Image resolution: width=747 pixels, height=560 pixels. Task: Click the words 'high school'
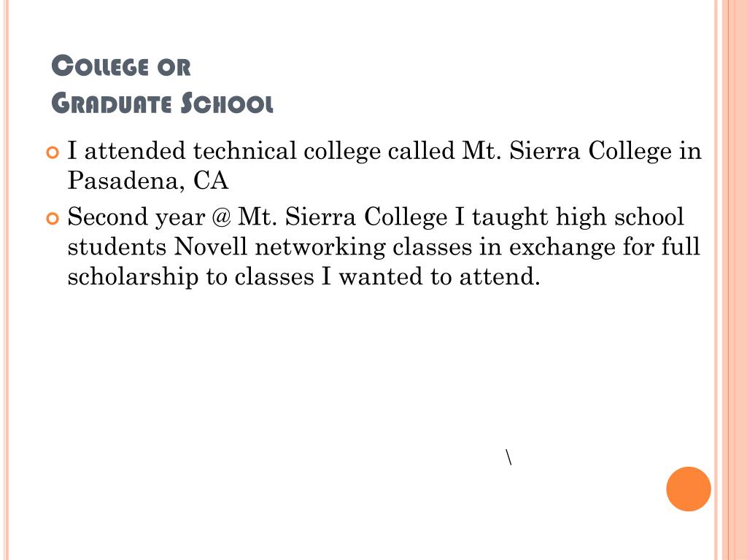click(620, 217)
